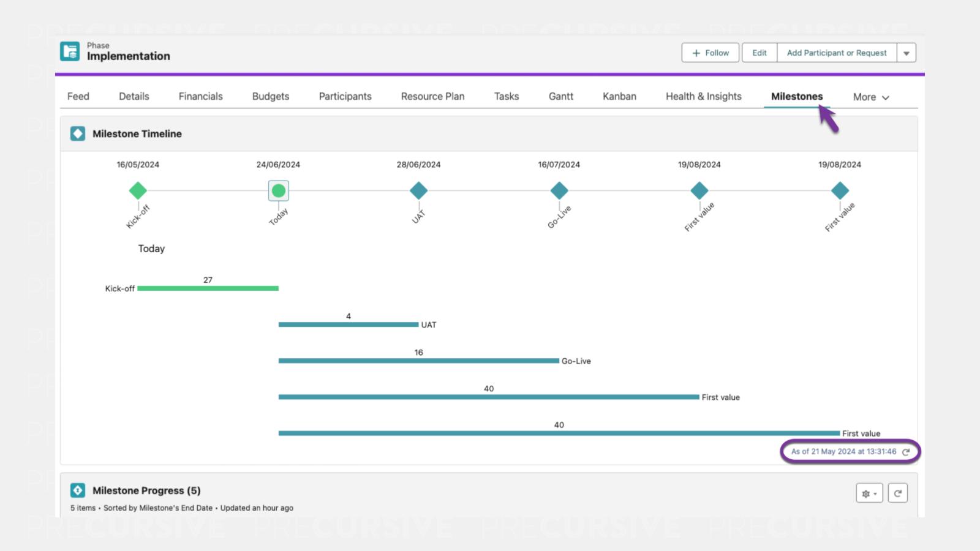980x551 pixels.
Task: Click the Milestone Timeline header icon
Action: coord(78,133)
